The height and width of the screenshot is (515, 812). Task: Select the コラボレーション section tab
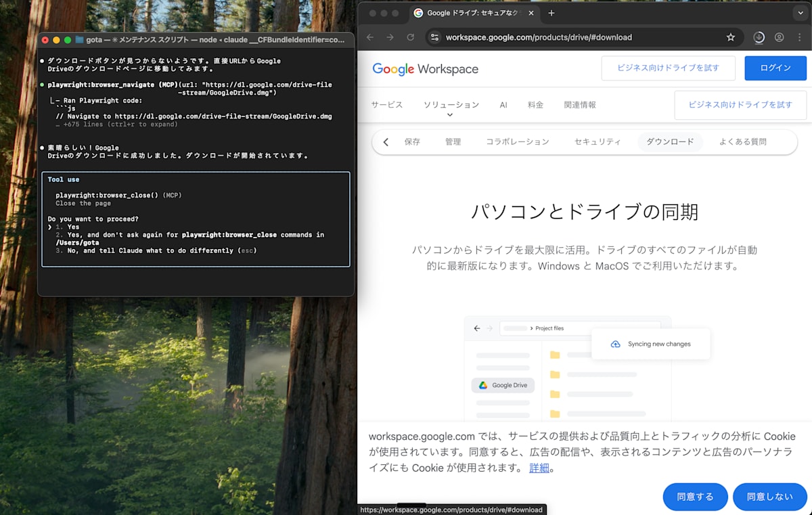pyautogui.click(x=517, y=142)
